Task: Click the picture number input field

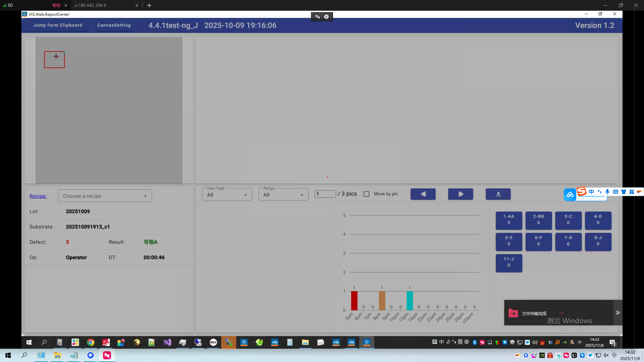Action: point(325,194)
